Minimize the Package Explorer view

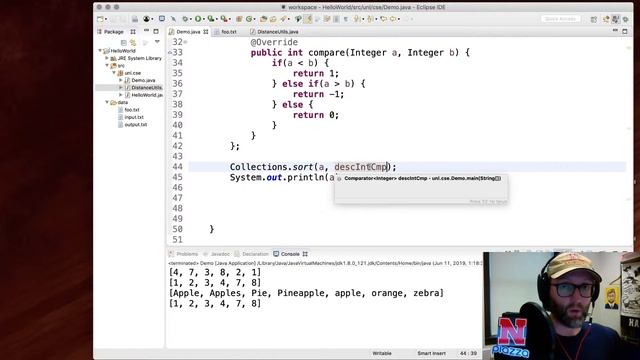coord(146,31)
